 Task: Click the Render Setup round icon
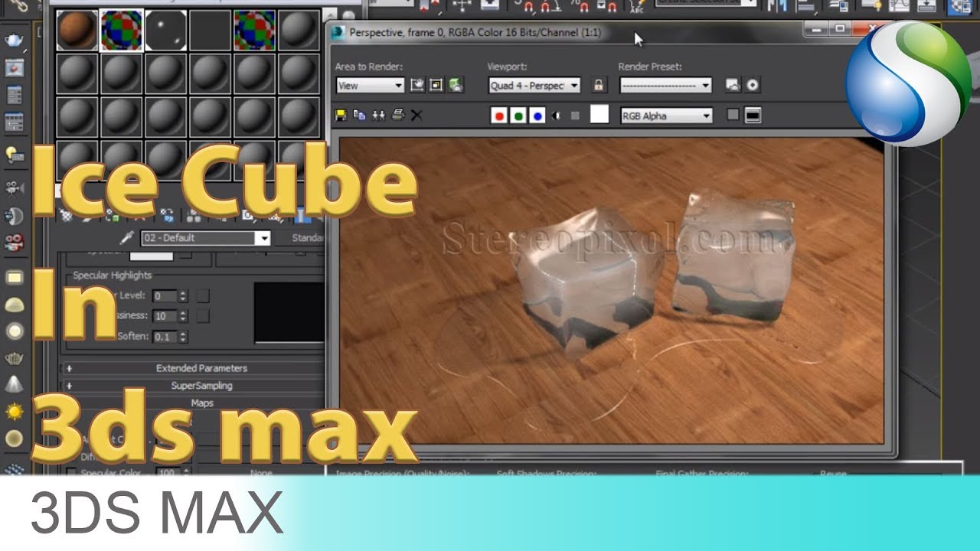[x=753, y=85]
